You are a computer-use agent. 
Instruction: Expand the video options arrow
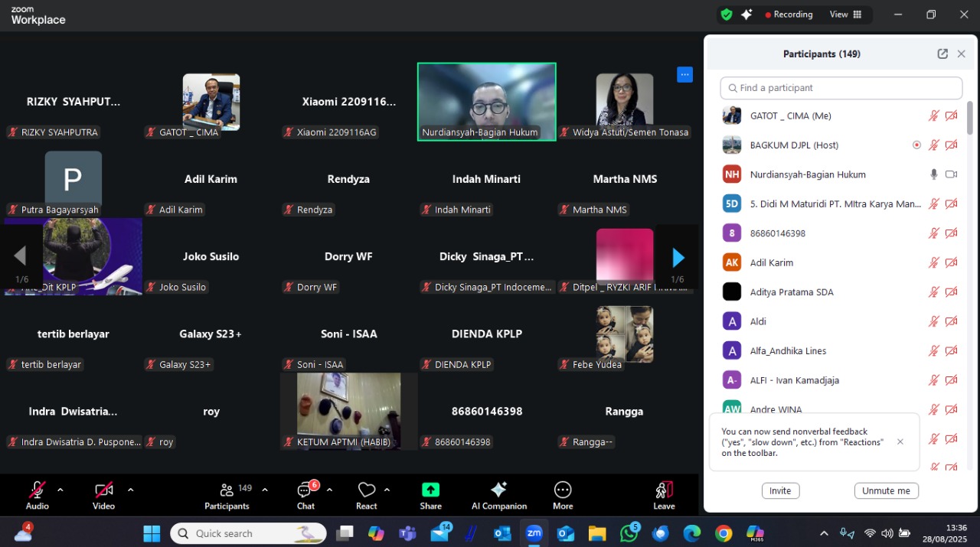tap(130, 490)
